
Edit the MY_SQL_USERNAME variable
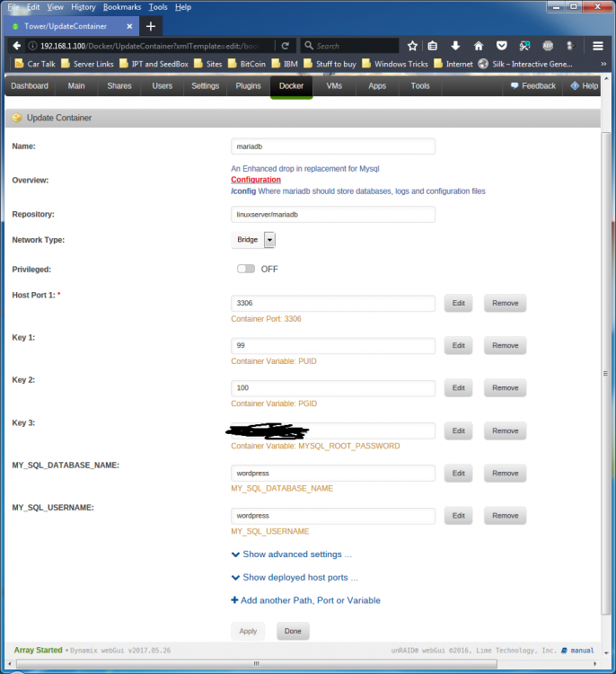coord(458,516)
